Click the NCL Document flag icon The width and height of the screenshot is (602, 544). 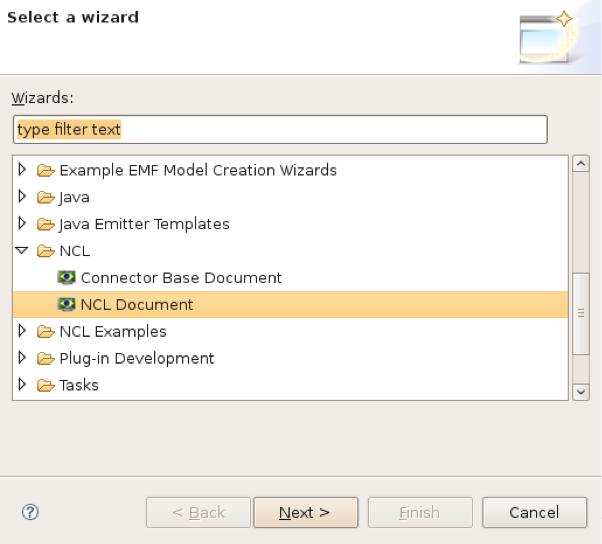pos(67,305)
